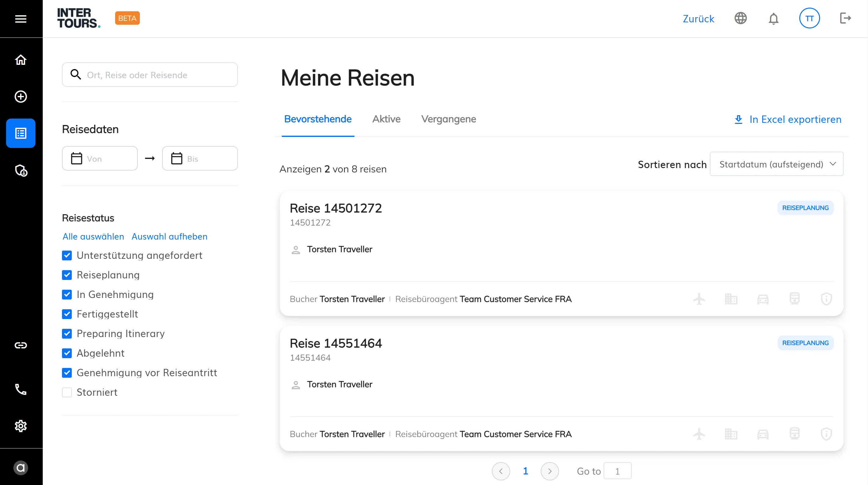This screenshot has width=868, height=485.
Task: Click the flight icon on Reise 14501272
Action: pos(699,299)
